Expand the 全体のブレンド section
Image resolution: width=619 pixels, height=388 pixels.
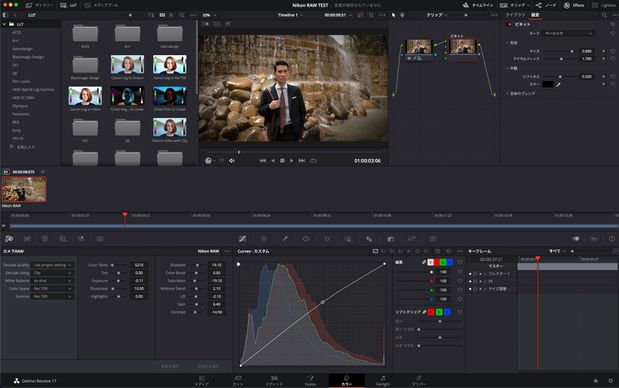pyautogui.click(x=521, y=94)
